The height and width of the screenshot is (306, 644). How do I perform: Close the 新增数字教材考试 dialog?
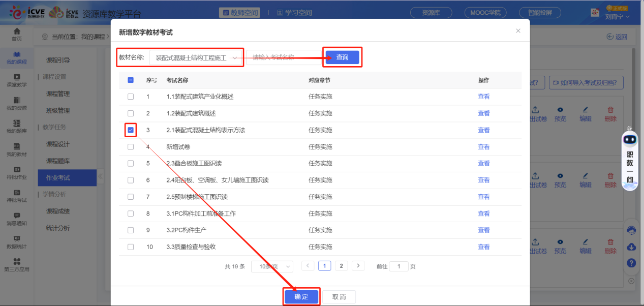518,31
